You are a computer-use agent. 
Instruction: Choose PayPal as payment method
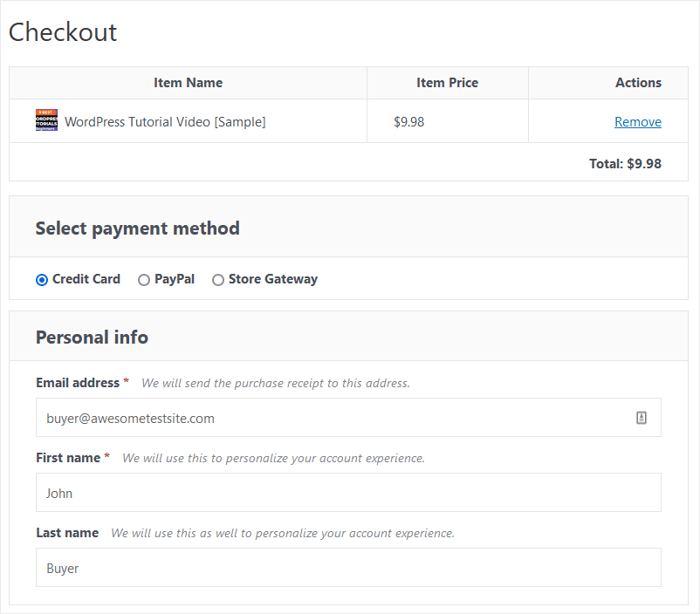144,279
